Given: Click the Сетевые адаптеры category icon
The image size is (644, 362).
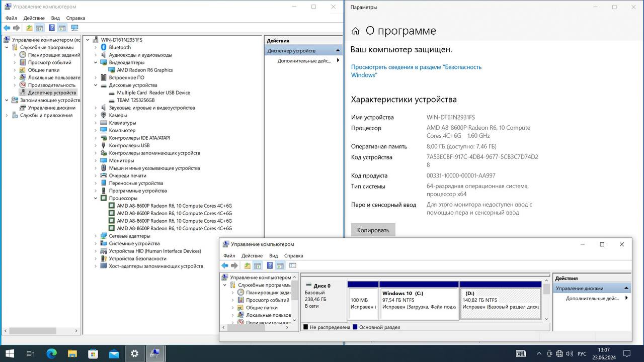Looking at the screenshot, I should point(104,236).
